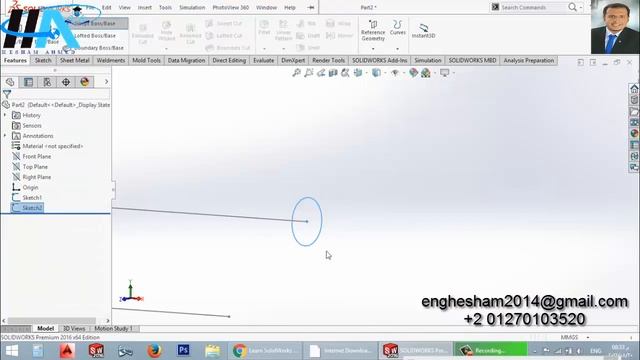640x360 pixels.
Task: Switch to the Sheet Metal ribbon tab
Action: point(75,60)
